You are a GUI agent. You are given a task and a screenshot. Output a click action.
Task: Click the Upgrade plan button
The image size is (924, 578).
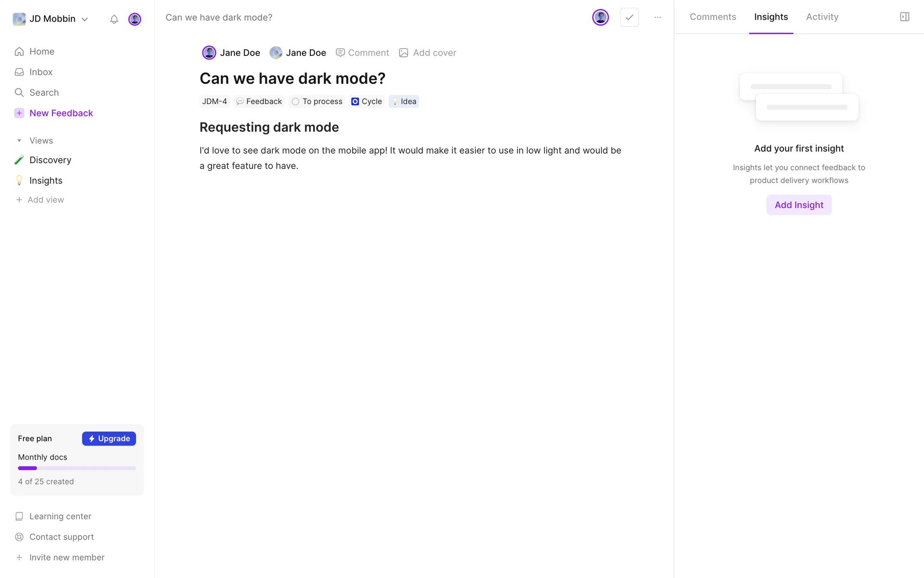coord(109,438)
